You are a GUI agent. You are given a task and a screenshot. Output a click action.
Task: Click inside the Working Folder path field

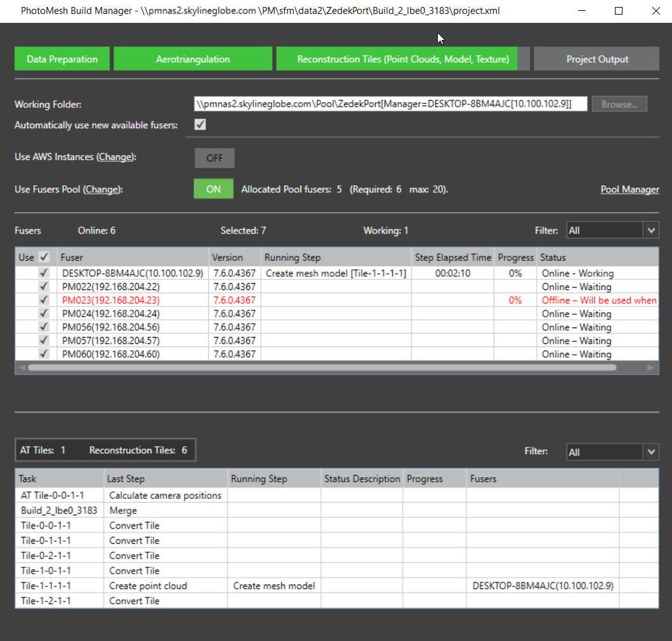click(390, 103)
